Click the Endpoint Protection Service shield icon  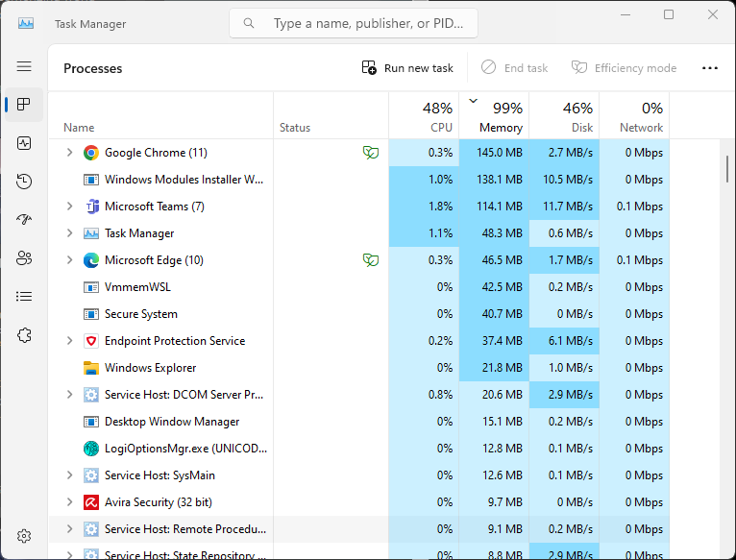[x=91, y=341]
